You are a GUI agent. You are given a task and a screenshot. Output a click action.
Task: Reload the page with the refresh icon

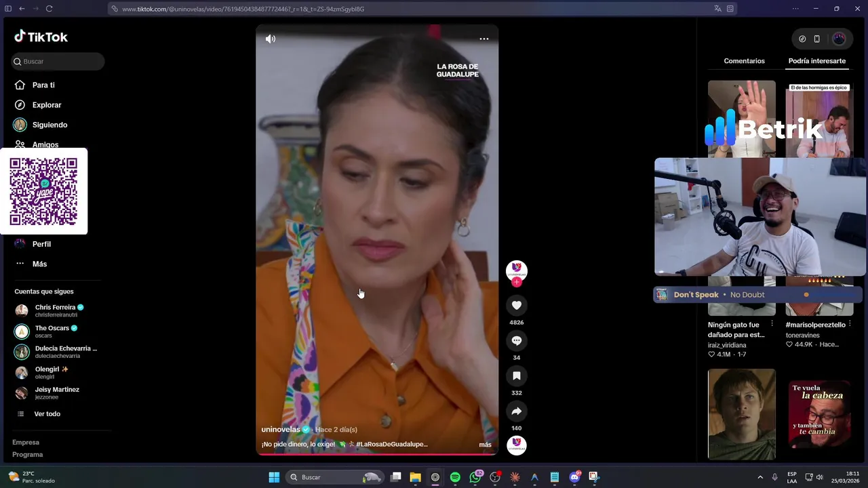49,9
